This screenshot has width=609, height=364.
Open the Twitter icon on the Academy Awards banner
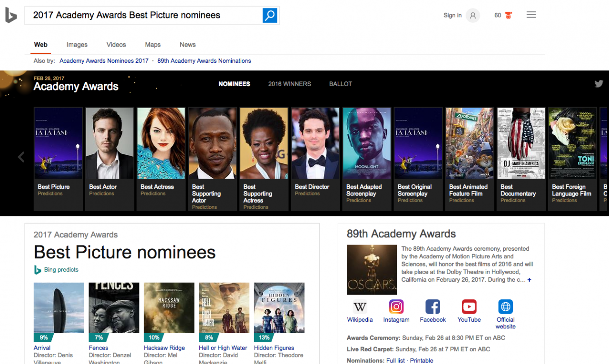599,84
